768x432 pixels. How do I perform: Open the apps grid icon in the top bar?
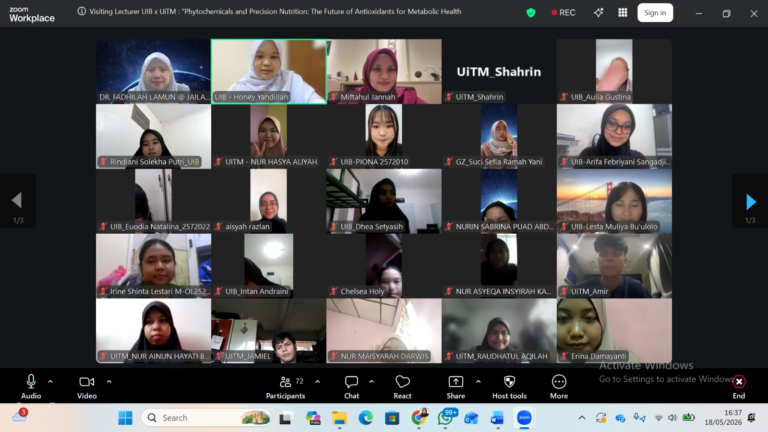(623, 13)
